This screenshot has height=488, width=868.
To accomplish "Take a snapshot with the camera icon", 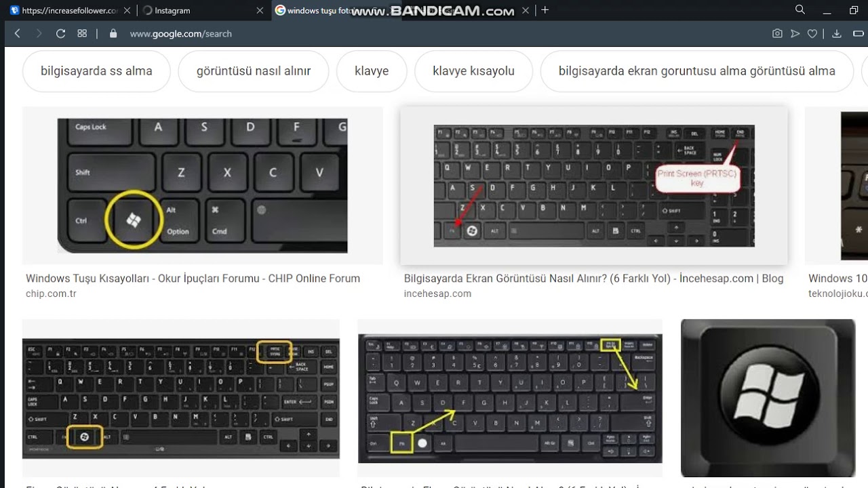I will (777, 33).
